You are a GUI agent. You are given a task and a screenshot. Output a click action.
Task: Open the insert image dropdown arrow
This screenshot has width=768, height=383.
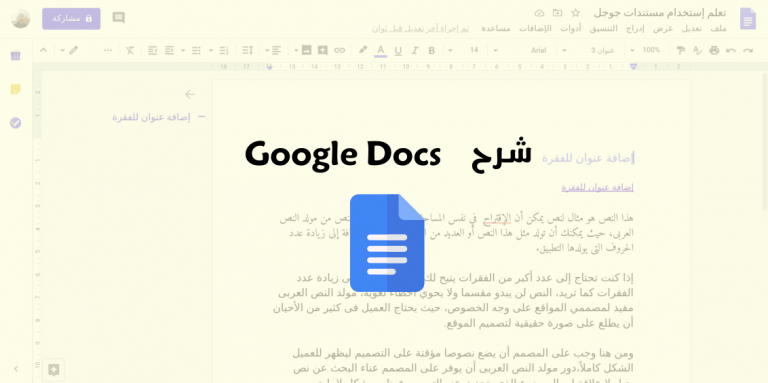pos(296,50)
